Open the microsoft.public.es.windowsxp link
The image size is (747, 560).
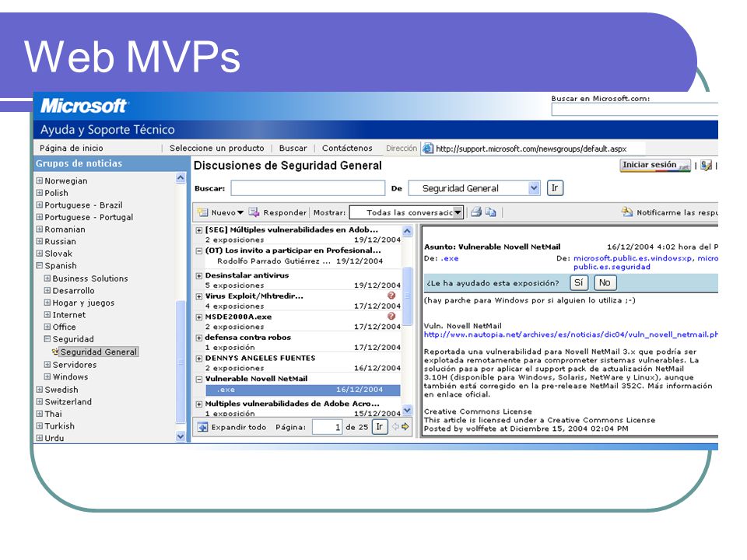633,258
